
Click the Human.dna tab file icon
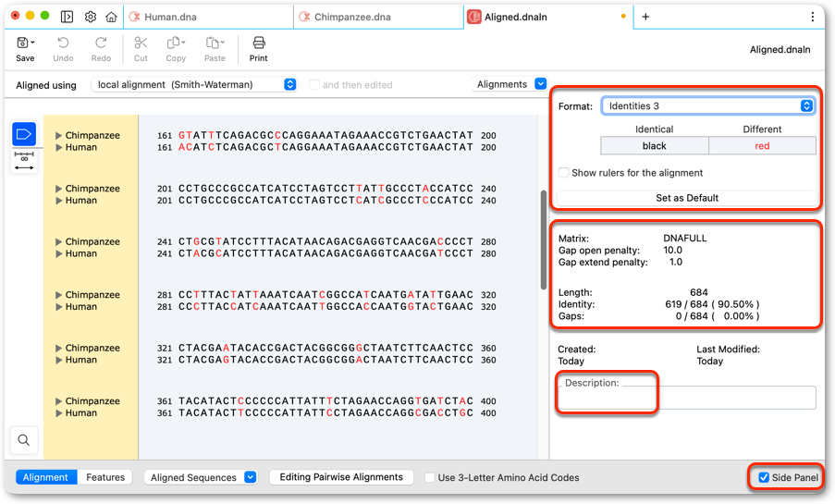(135, 17)
